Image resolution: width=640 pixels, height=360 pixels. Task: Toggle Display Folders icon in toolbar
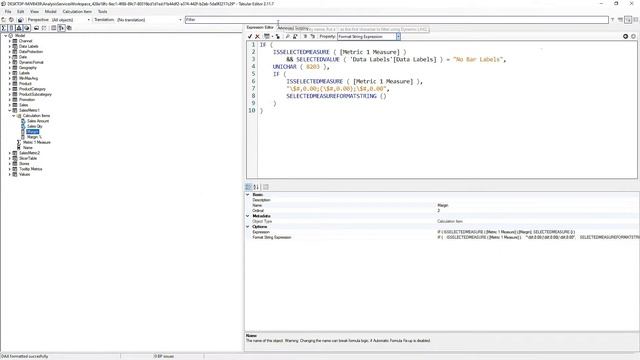[36, 28]
